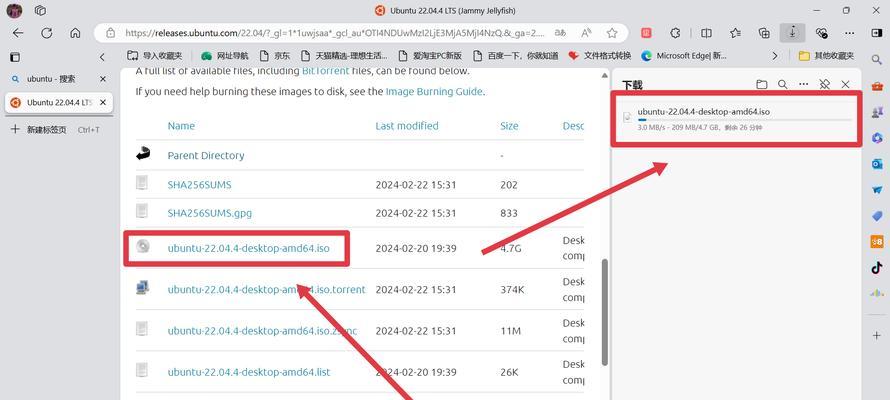Close the downloads panel
This screenshot has width=890, height=400.
click(845, 85)
